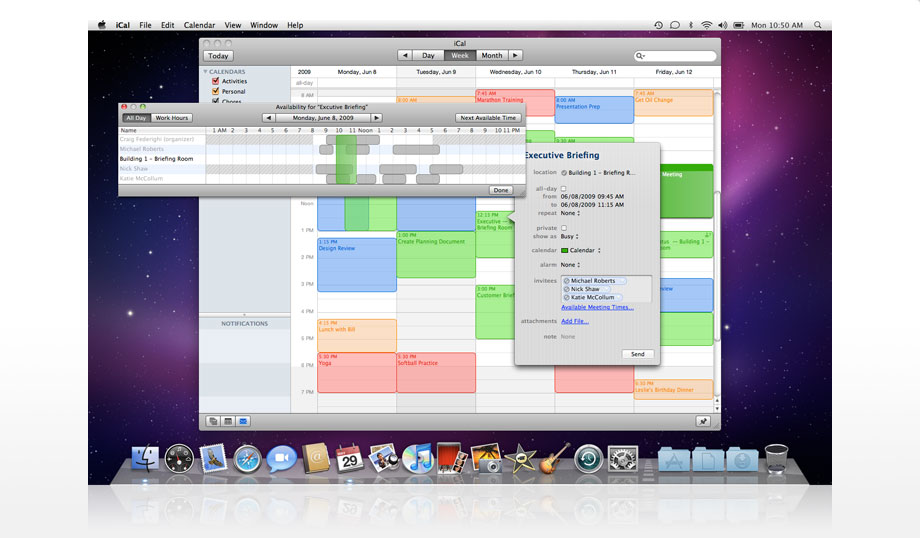Uncheck the Activities calendar

(215, 81)
